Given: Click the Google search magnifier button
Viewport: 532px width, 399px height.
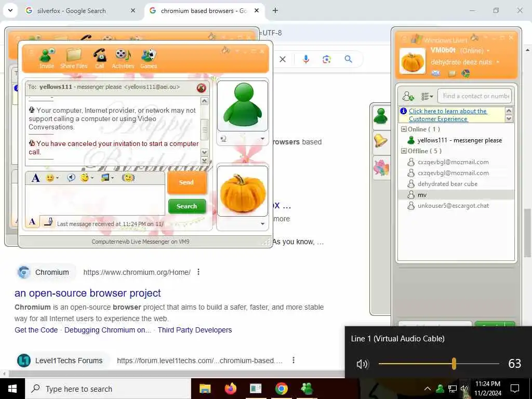Looking at the screenshot, I should (x=349, y=59).
